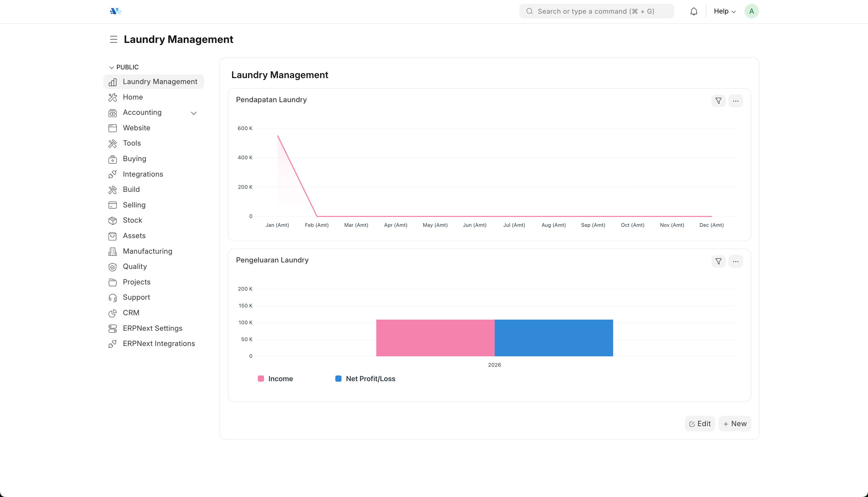Open the Manufacturing workspace

tap(153, 251)
